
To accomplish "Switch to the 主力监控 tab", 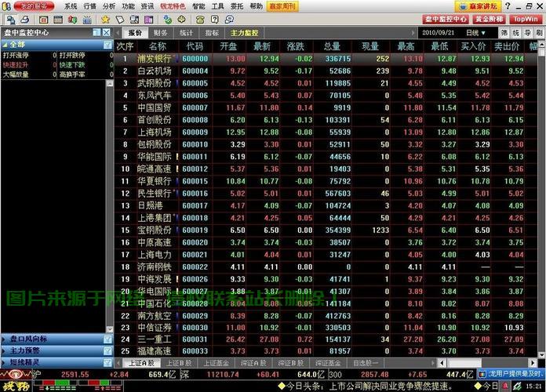I will 244,33.
